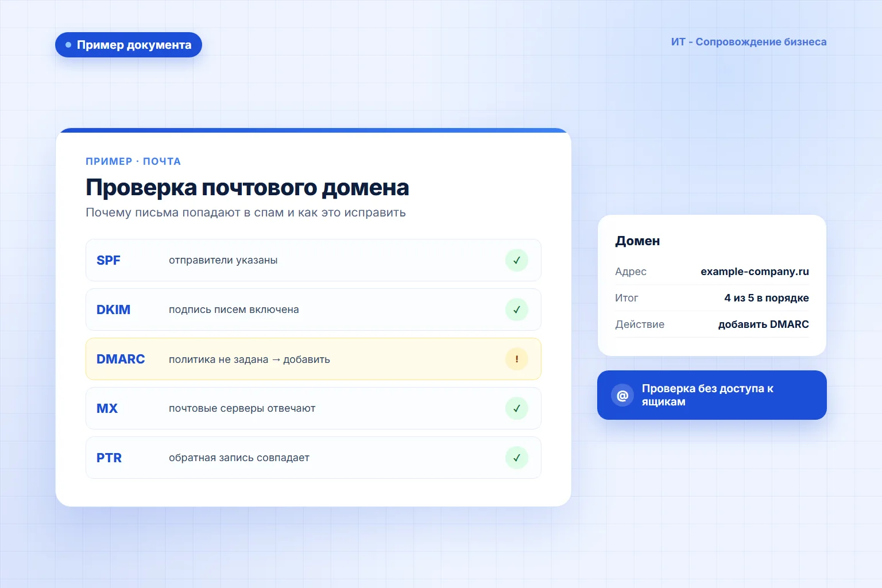
Task: Click the text "подпись писем включена"
Action: pos(234,310)
